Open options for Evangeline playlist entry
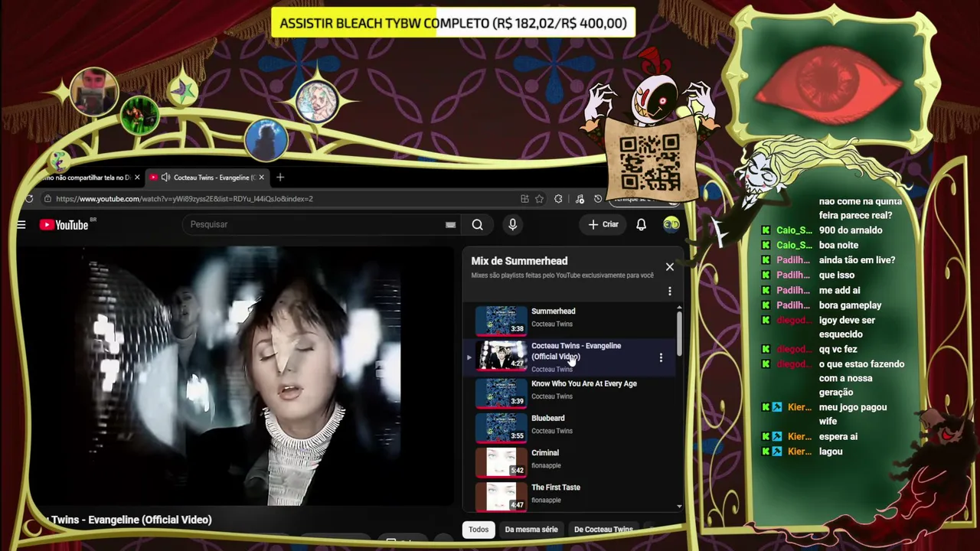This screenshot has width=980, height=551. 661,357
